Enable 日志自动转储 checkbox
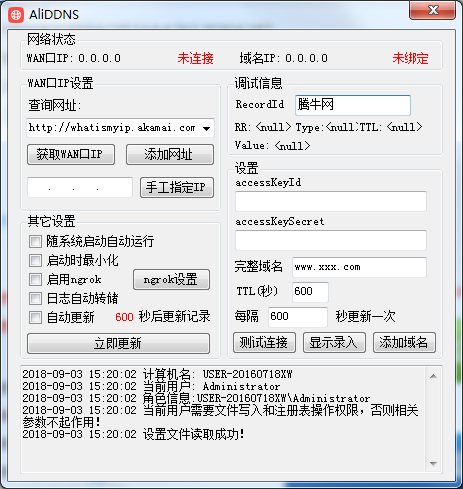Viewport: 463px width, 489px height. 35,298
